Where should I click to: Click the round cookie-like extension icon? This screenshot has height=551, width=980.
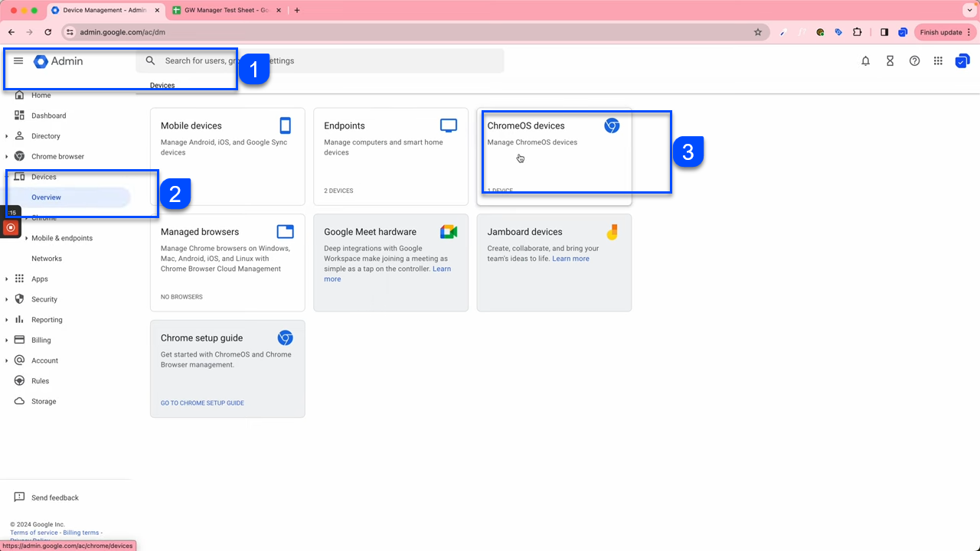point(820,32)
